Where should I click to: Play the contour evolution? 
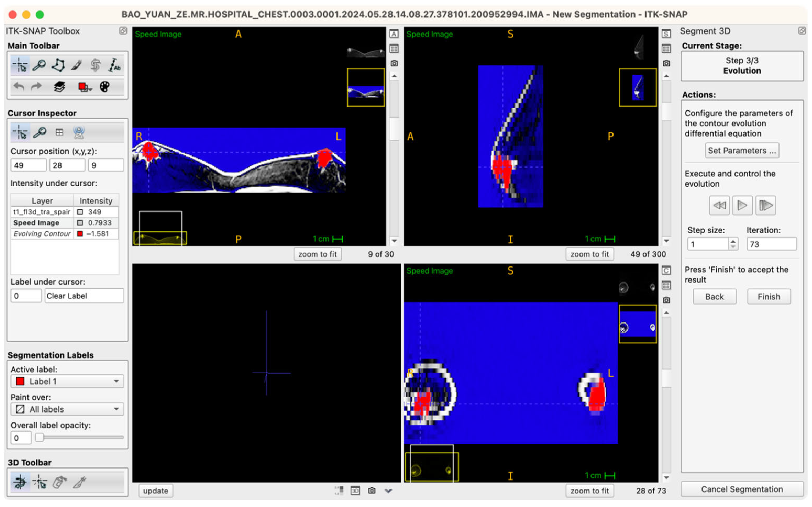742,205
